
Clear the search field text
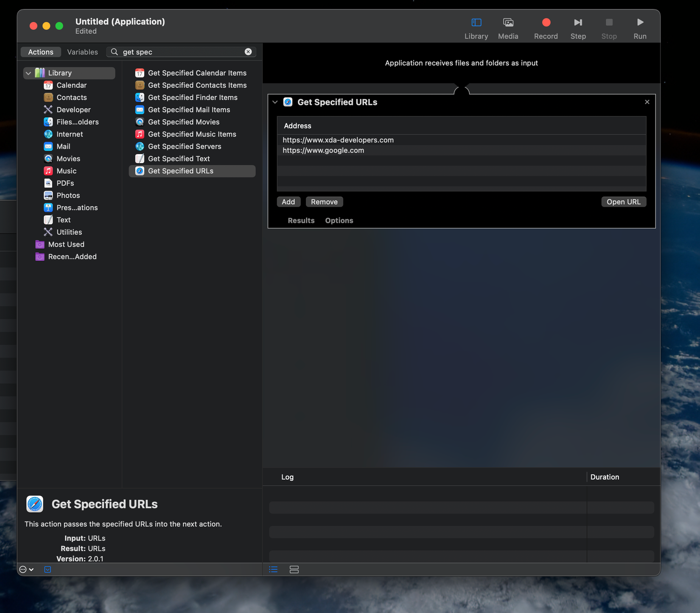click(x=248, y=52)
